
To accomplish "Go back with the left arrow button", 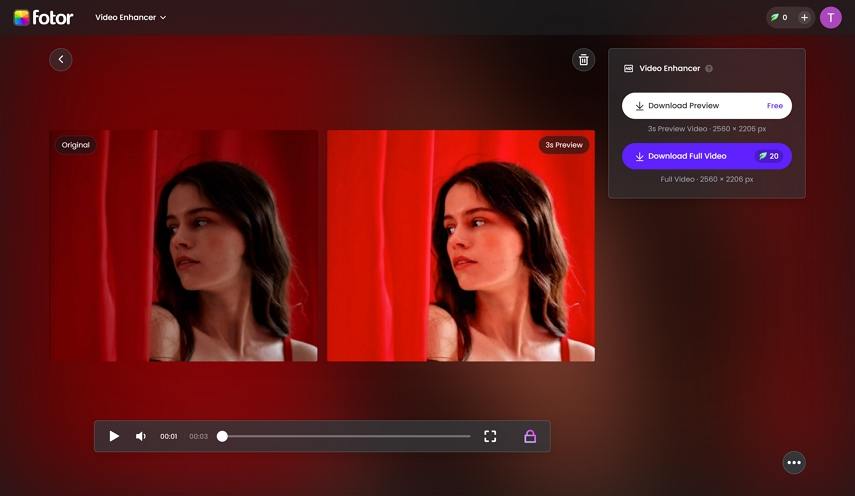I will pyautogui.click(x=61, y=59).
